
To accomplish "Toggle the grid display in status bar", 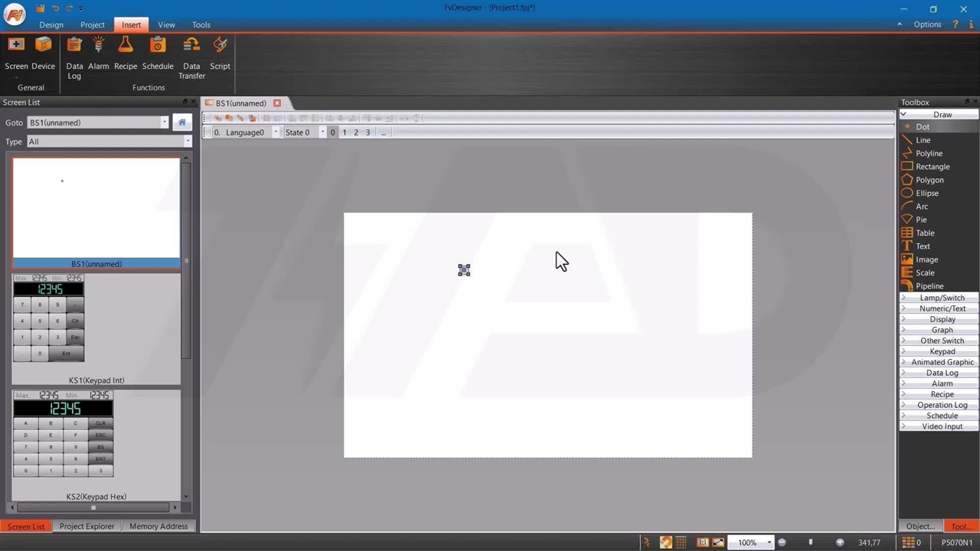I will 681,543.
